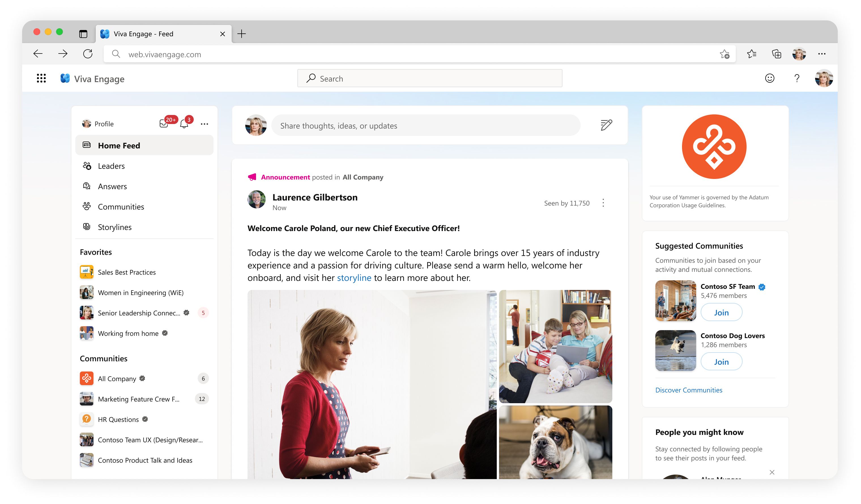Open the notifications bell icon
861x504 pixels.
point(184,124)
